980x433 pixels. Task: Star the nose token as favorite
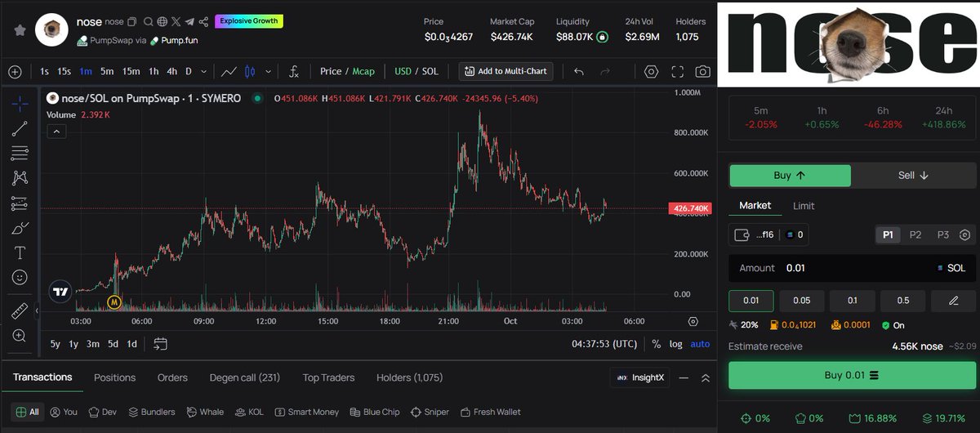(x=20, y=29)
